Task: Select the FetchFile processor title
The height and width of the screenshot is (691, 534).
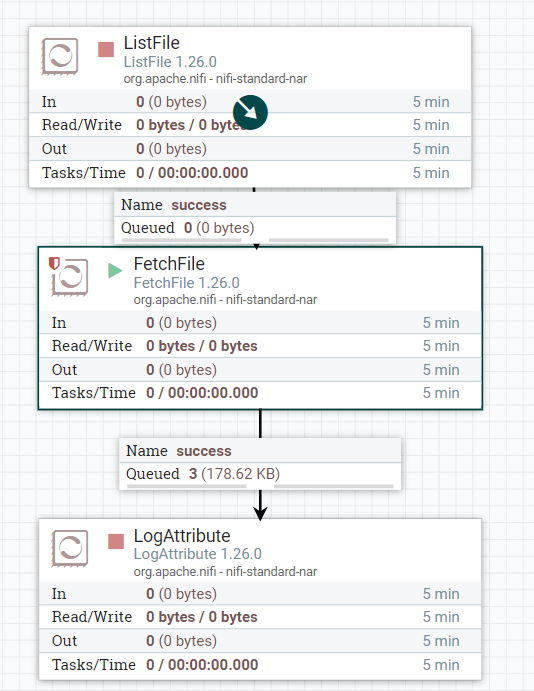Action: coord(169,264)
